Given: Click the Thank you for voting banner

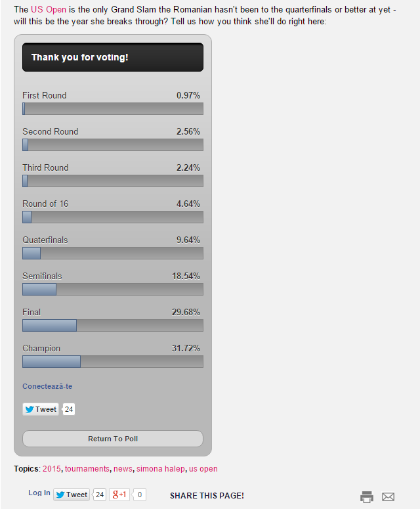Looking at the screenshot, I should point(113,57).
